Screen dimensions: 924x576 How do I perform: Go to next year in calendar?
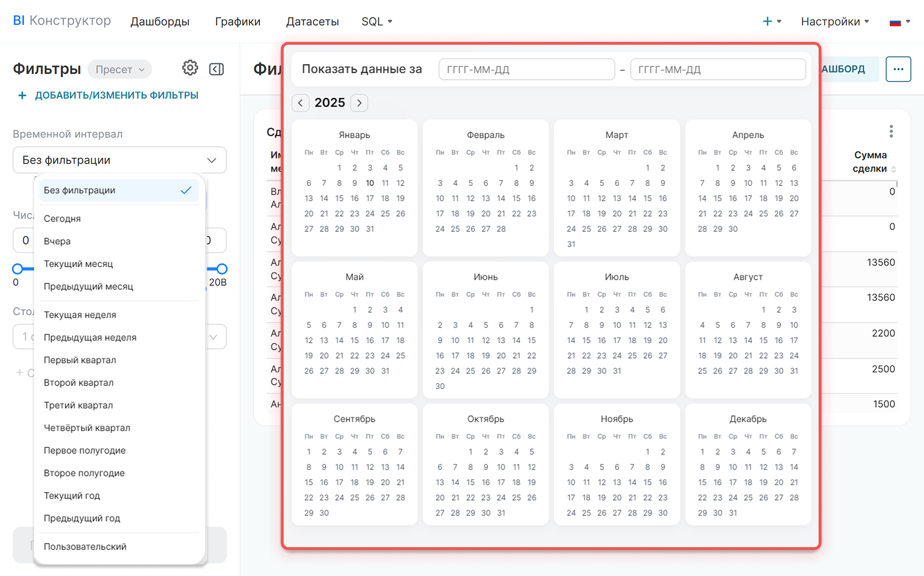point(359,103)
